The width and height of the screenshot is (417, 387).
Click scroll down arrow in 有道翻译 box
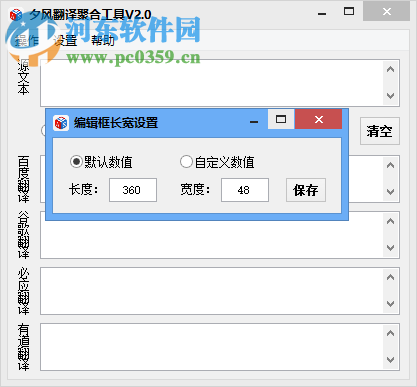click(x=390, y=360)
